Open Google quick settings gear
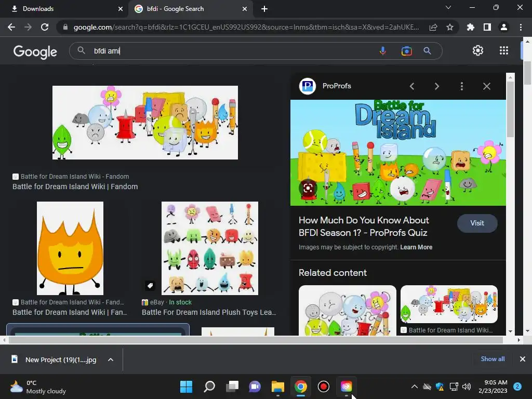 [x=478, y=50]
